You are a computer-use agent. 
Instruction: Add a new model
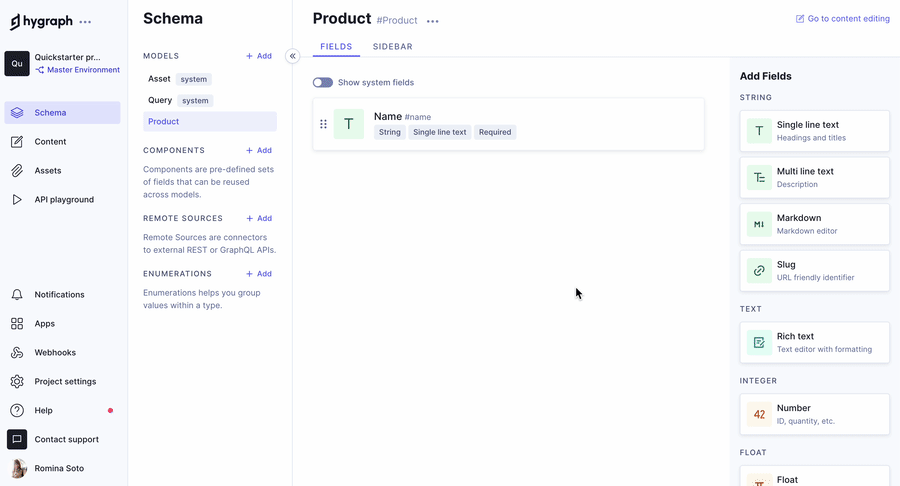point(259,56)
